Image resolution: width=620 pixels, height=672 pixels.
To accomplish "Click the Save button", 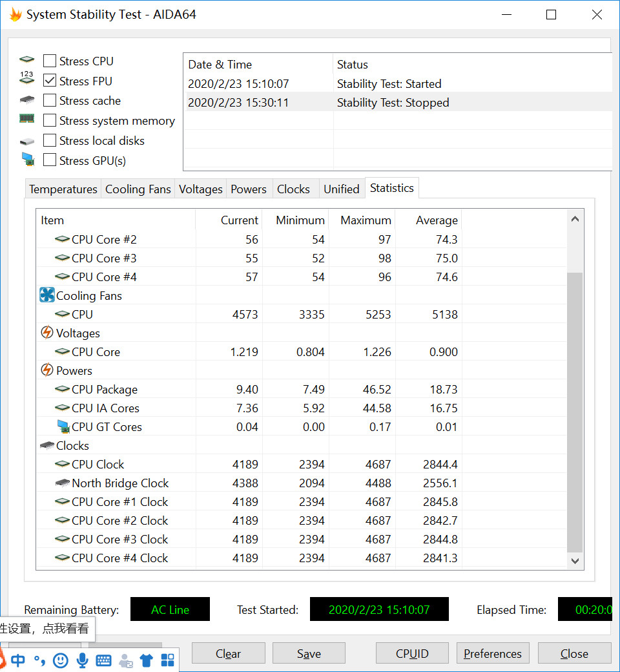I will tap(309, 653).
